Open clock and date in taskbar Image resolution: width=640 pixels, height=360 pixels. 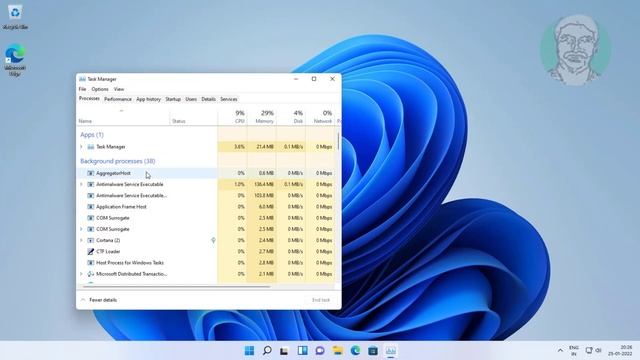pyautogui.click(x=620, y=350)
